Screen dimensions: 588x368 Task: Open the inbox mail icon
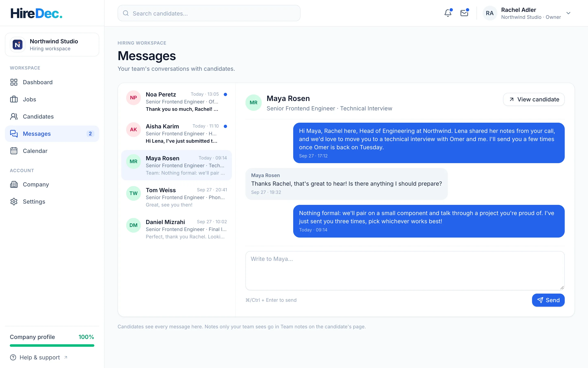point(464,13)
